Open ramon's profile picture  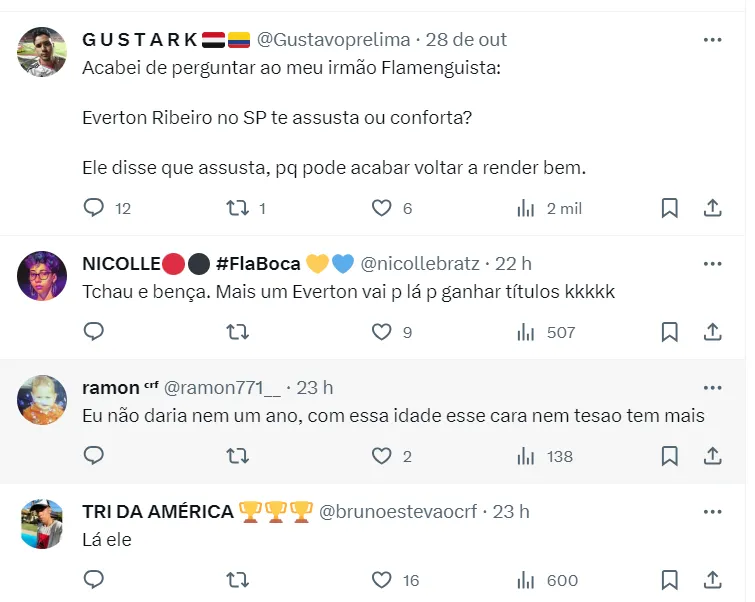(x=43, y=399)
